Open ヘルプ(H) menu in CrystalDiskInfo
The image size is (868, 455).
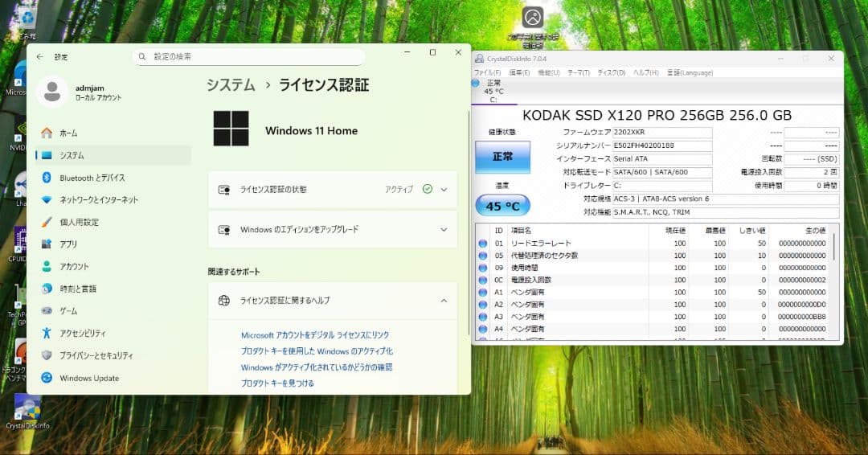click(646, 72)
